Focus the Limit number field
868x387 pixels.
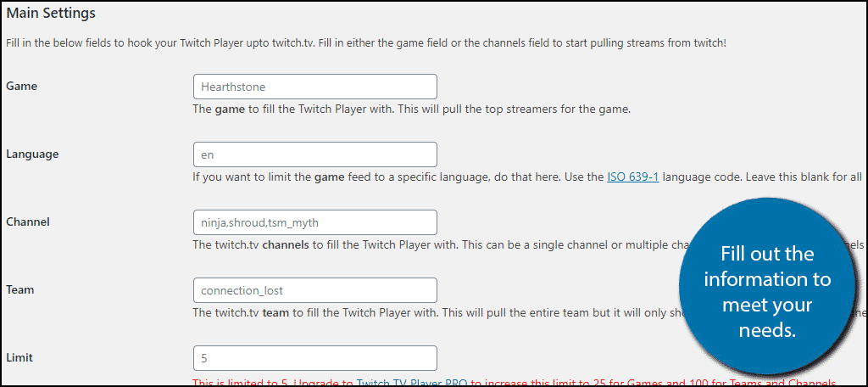[x=315, y=358]
